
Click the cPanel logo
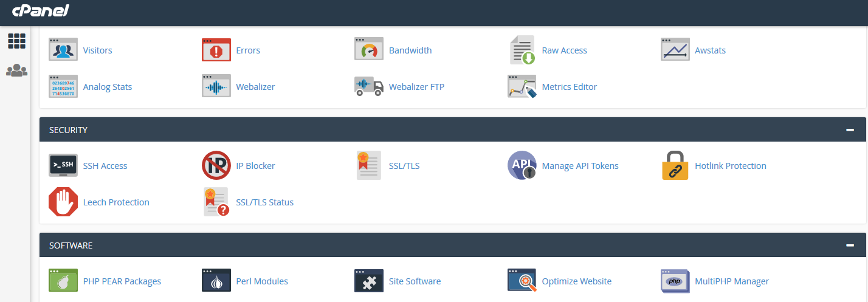coord(40,10)
